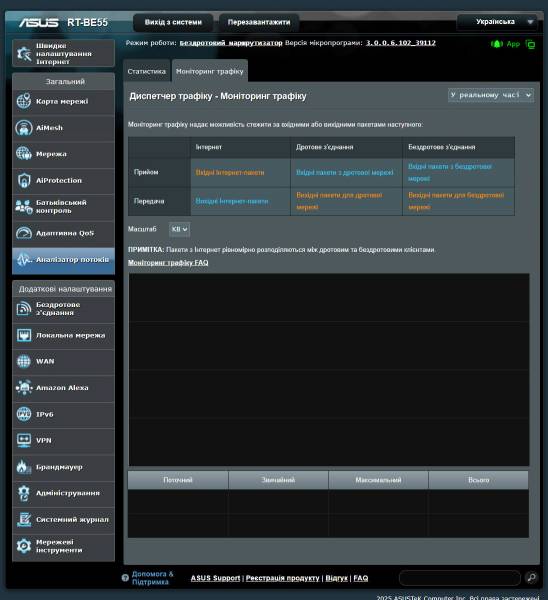Open the Моніторинг трафіку FAQ link
The image size is (548, 600).
pos(168,262)
